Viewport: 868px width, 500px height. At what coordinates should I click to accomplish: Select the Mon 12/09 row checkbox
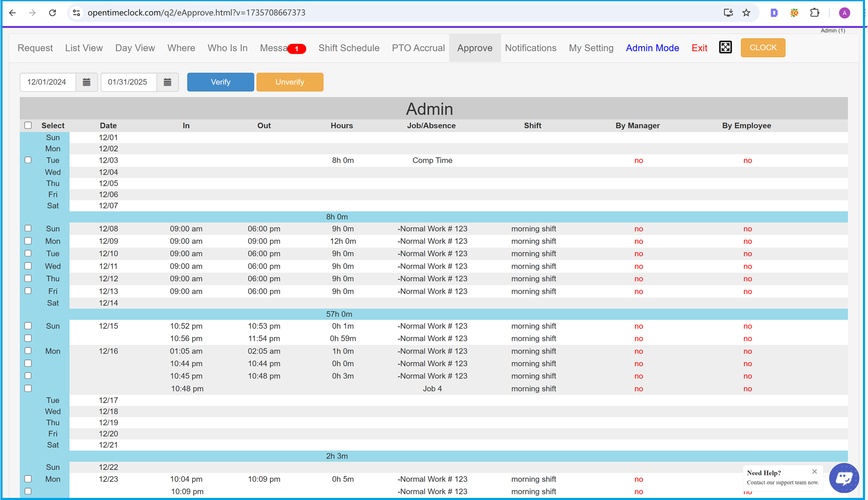click(x=28, y=241)
